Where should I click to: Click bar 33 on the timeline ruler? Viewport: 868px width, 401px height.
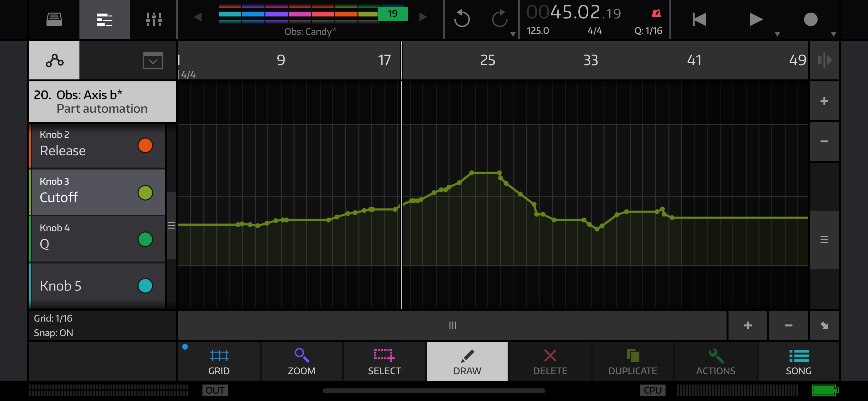pyautogui.click(x=591, y=60)
